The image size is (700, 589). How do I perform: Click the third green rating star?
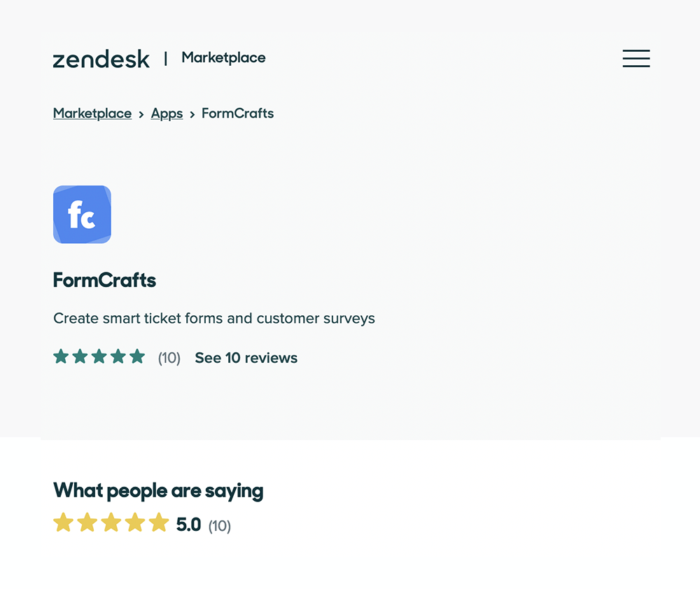[x=99, y=356]
